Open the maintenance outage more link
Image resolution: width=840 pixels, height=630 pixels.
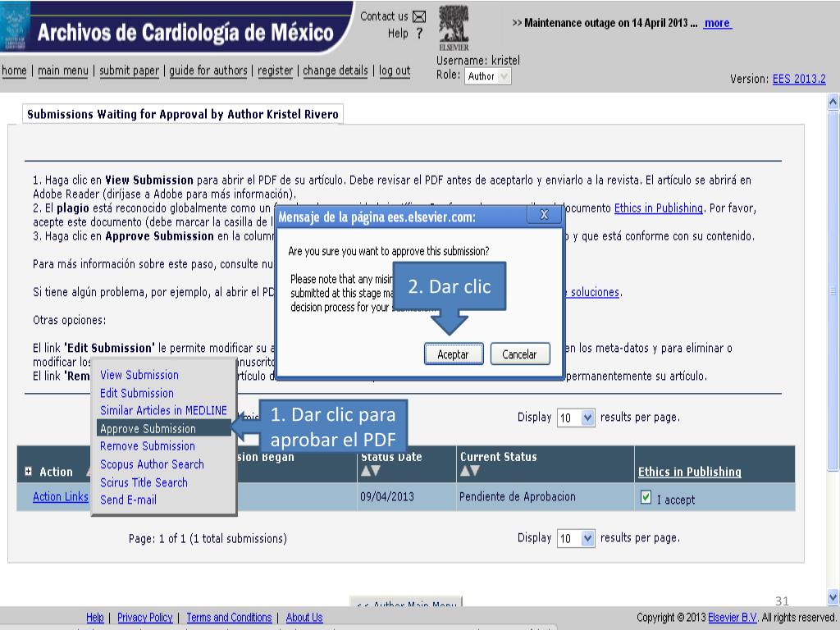(717, 23)
